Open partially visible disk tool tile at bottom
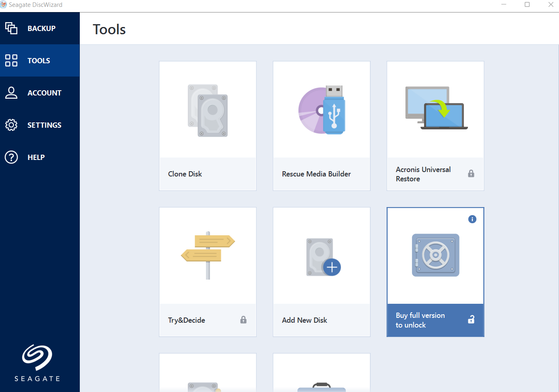 (x=208, y=373)
